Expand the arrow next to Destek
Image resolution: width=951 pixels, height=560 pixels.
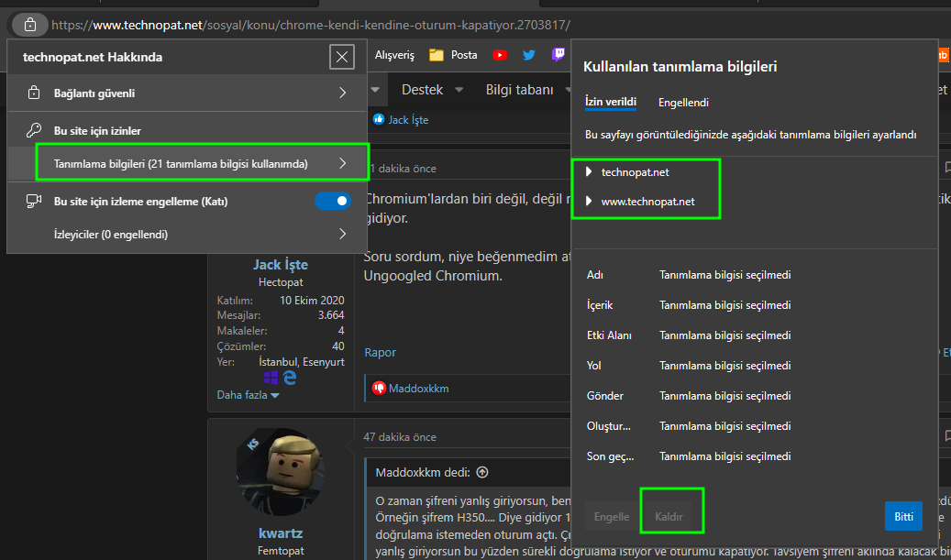pos(459,91)
